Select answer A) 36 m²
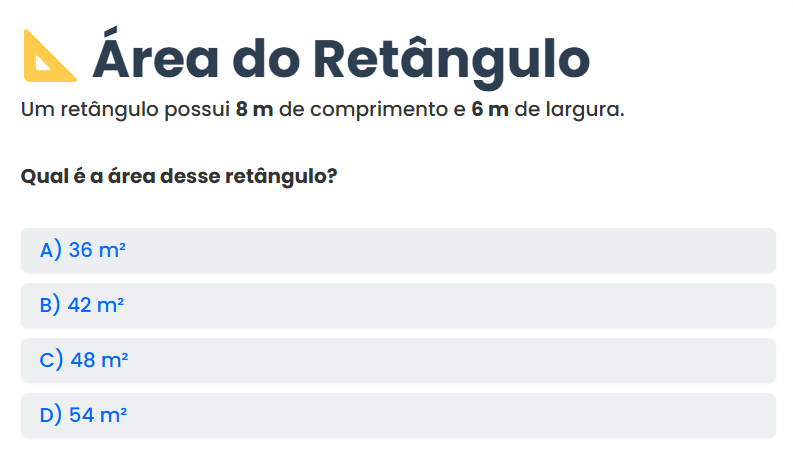Screen dimensions: 793x466 (397, 250)
